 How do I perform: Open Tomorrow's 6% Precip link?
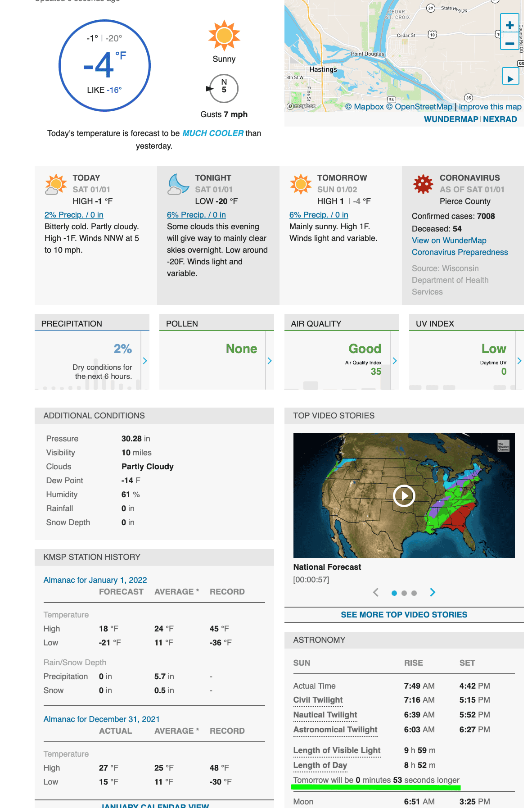coord(319,215)
